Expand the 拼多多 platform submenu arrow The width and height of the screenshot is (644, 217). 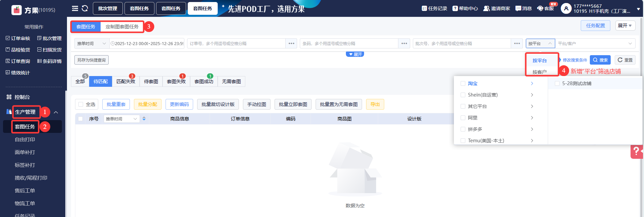point(532,129)
